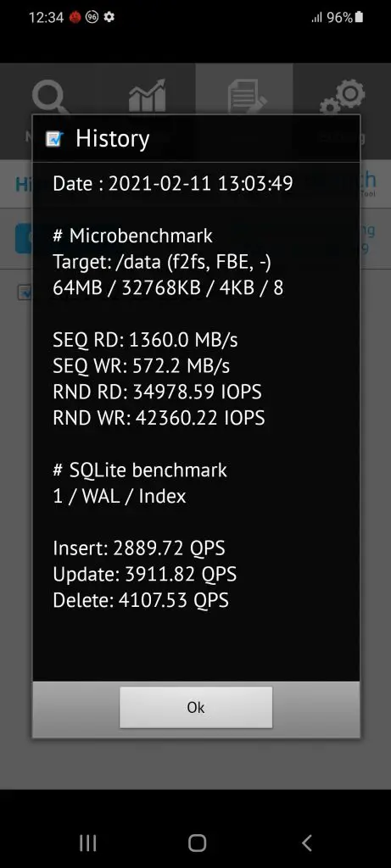This screenshot has height=868, width=391.
Task: Tap the gear icon in status bar
Action: [109, 17]
